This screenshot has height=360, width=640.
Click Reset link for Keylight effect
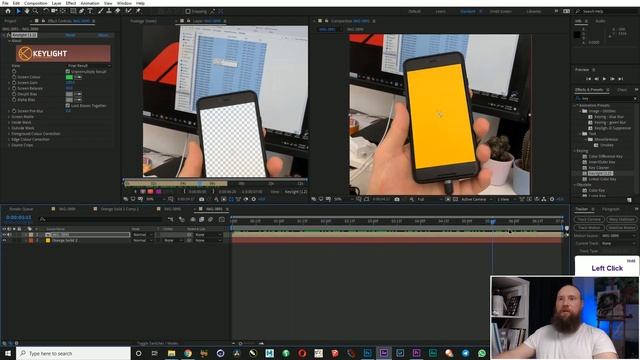[x=70, y=35]
